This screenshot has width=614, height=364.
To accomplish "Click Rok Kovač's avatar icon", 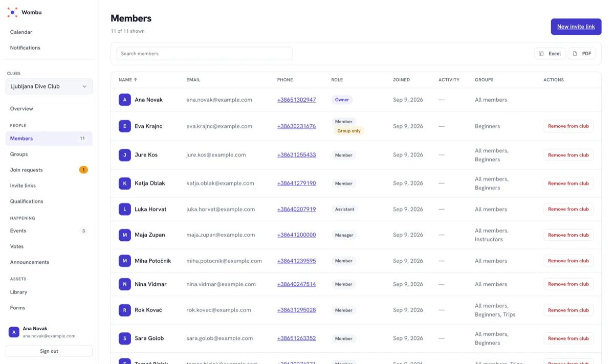I will coord(124,310).
